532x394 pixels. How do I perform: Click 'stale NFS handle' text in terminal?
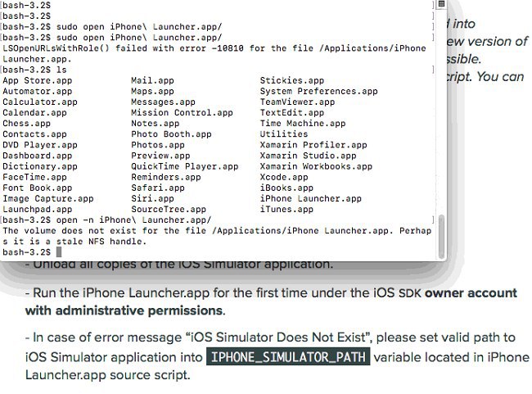pos(101,242)
